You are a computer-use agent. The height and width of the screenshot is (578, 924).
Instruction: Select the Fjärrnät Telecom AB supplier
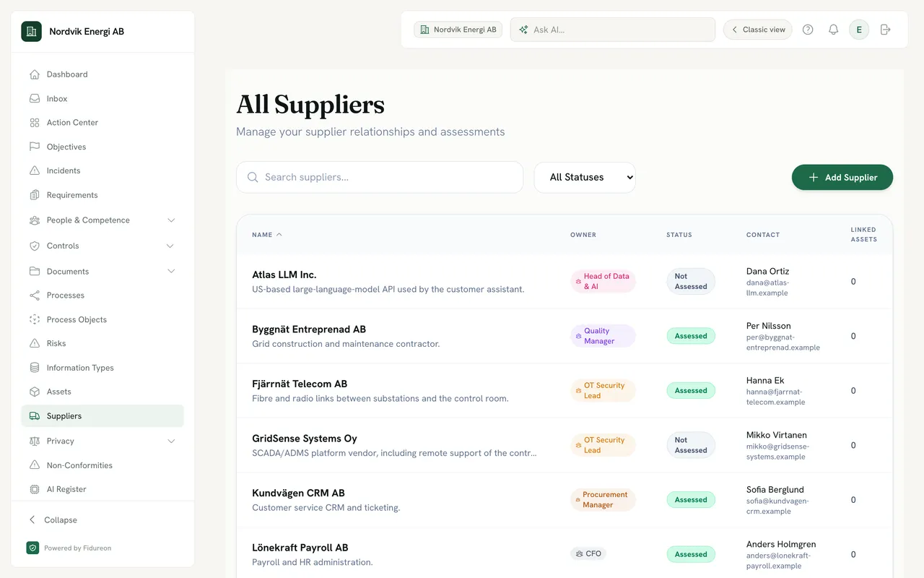click(565, 391)
